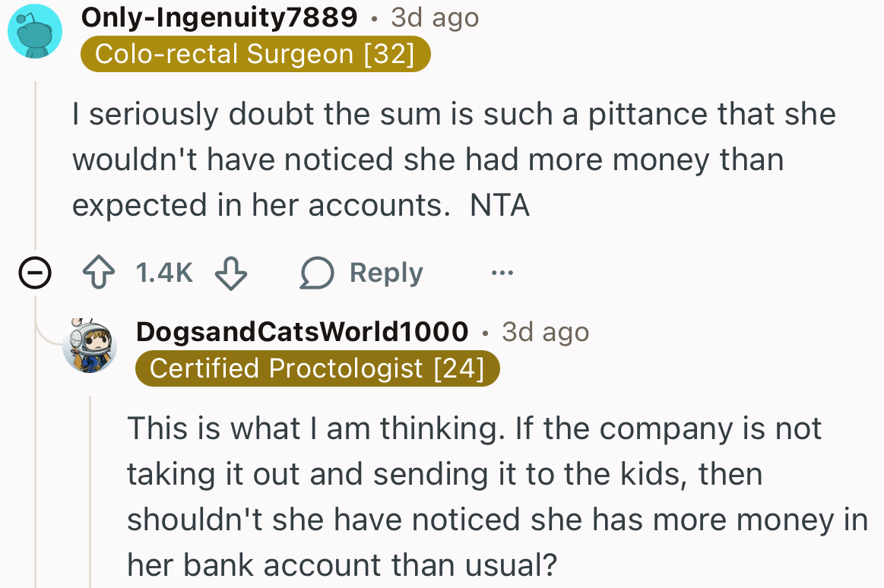
Task: Select the Colo-rectal Surgeon [32] flair badge
Action: (x=255, y=53)
